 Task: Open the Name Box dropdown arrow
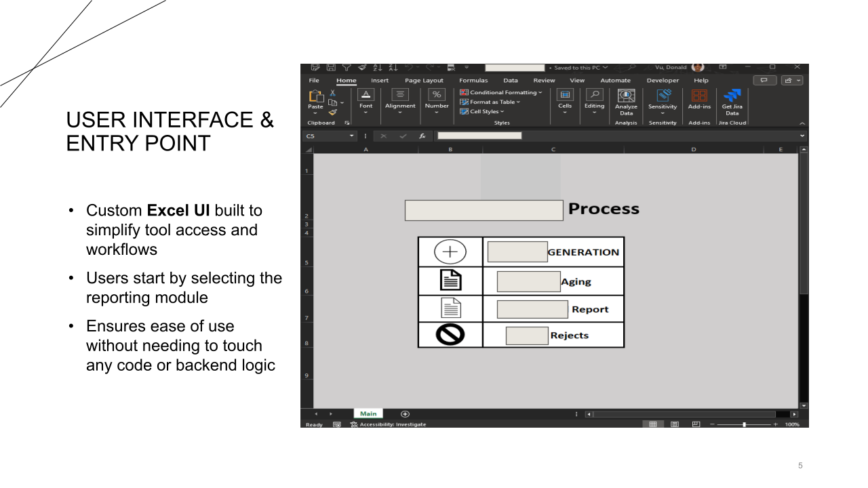click(x=352, y=136)
